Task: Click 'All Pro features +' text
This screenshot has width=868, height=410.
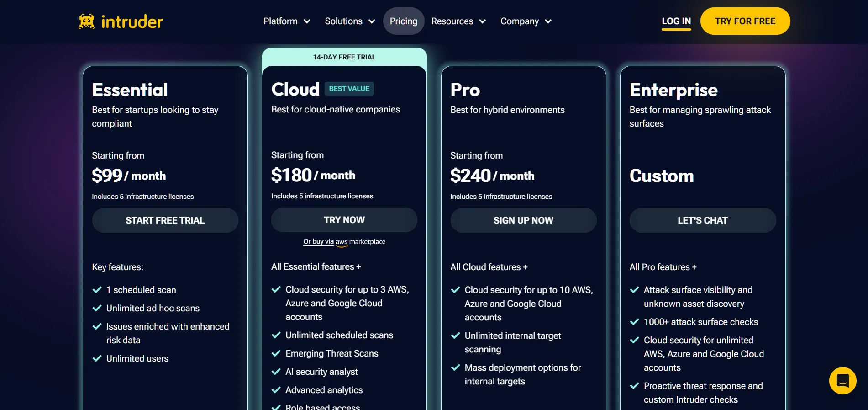Action: tap(663, 267)
